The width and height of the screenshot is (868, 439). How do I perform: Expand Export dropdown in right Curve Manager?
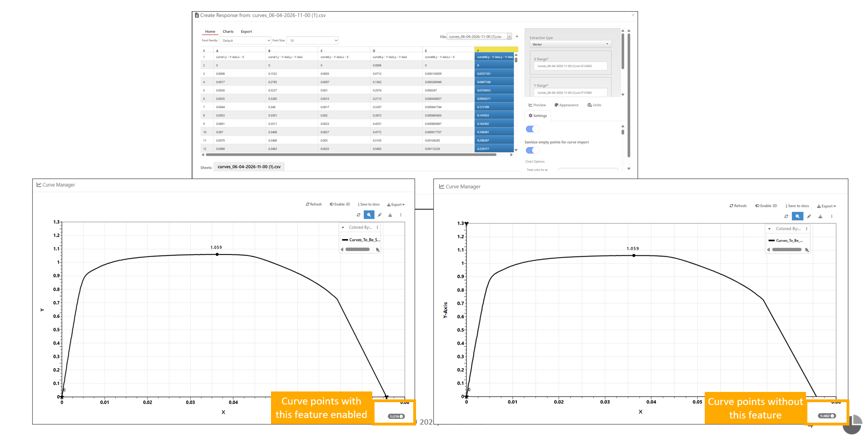point(826,206)
